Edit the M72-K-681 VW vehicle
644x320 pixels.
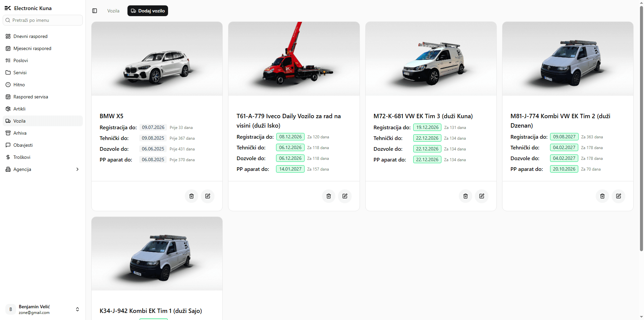click(x=482, y=196)
